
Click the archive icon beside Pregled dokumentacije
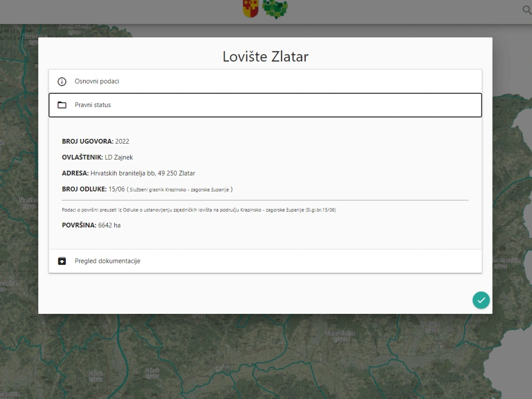[62, 261]
